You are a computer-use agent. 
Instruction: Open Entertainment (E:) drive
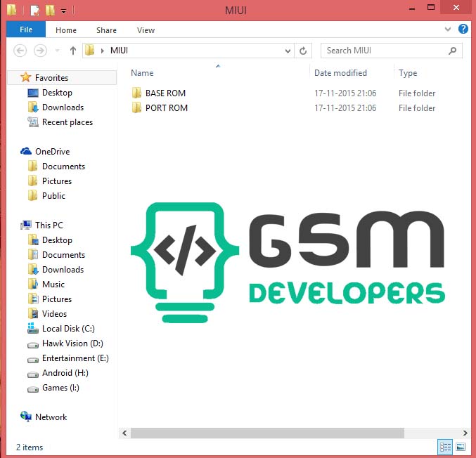75,358
